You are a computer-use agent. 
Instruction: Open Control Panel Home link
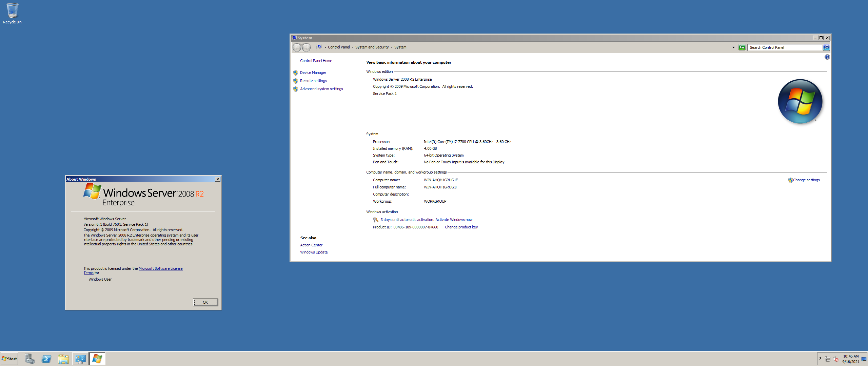pyautogui.click(x=316, y=61)
